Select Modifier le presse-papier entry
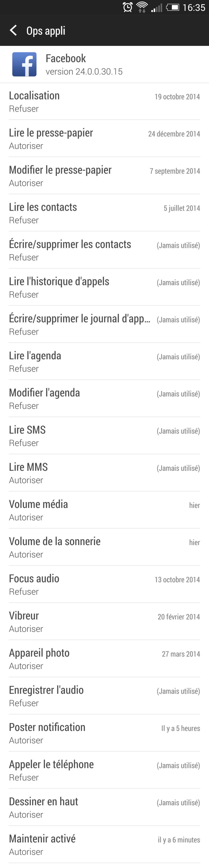209x868 pixels. [x=104, y=176]
